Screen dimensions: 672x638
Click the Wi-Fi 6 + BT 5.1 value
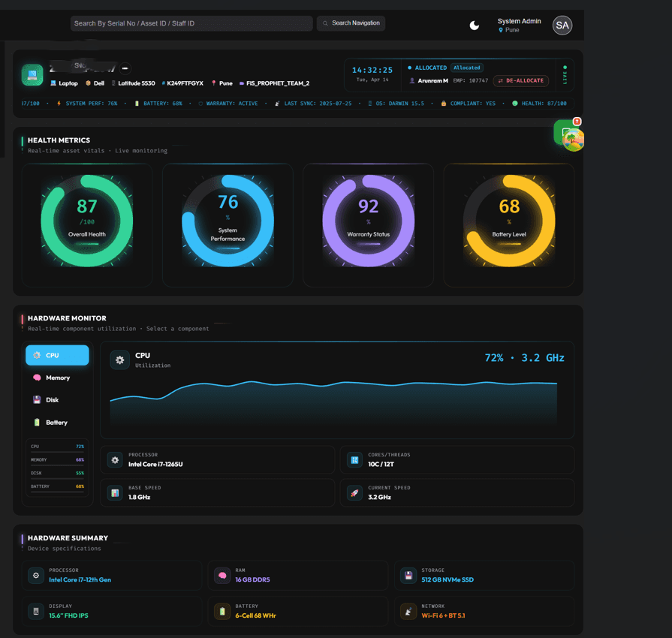[443, 615]
